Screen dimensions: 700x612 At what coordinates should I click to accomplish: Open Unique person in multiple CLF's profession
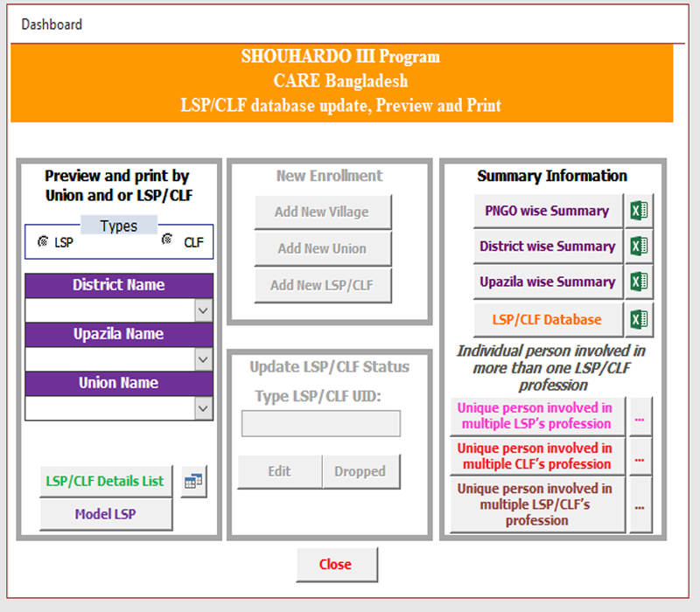(x=537, y=456)
